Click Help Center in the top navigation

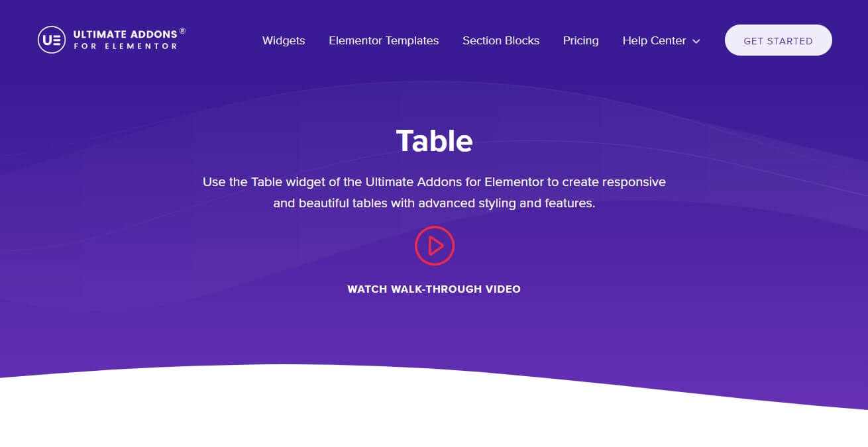click(654, 40)
